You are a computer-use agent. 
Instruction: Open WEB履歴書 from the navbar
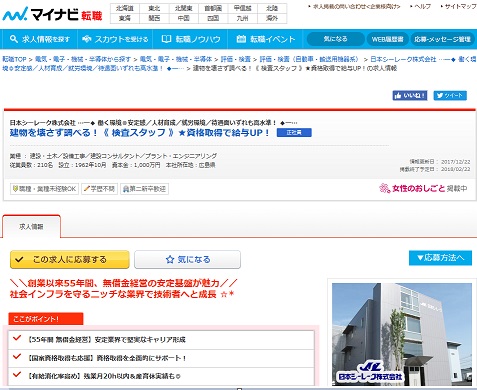[387, 39]
